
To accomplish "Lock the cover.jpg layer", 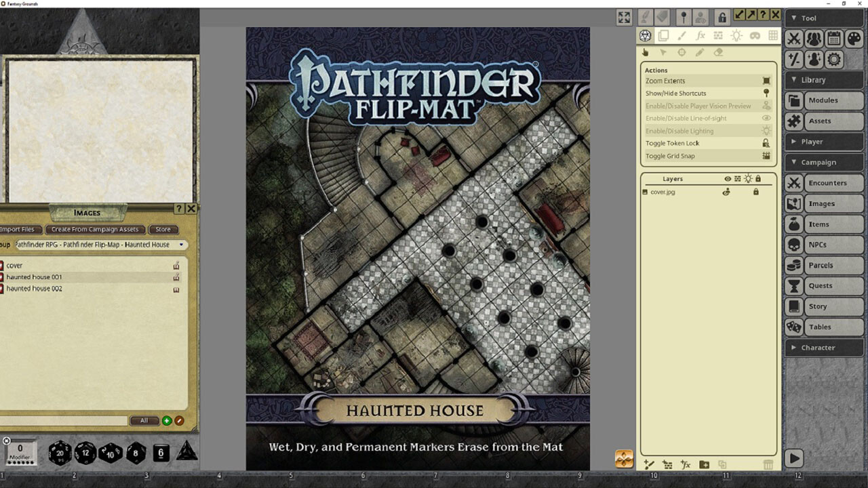I will coord(755,192).
